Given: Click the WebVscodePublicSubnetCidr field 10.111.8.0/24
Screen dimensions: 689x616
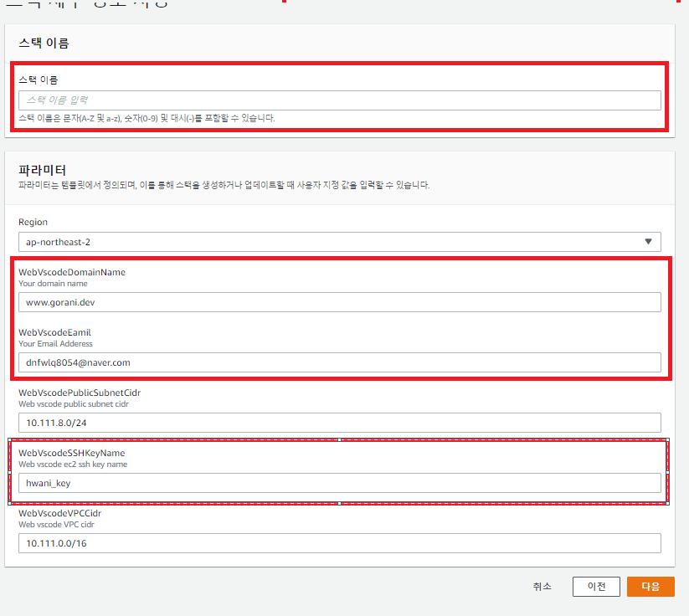Looking at the screenshot, I should pos(339,423).
